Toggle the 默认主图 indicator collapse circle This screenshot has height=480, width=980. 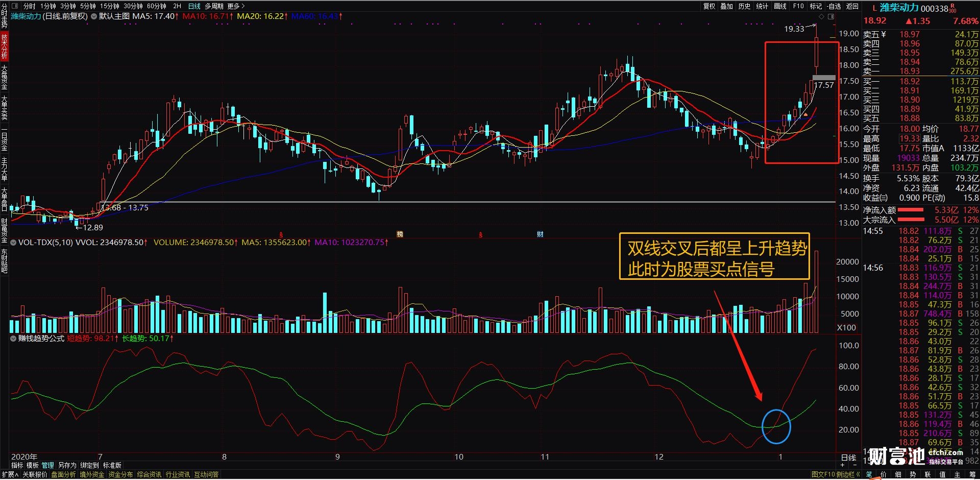pos(94,16)
